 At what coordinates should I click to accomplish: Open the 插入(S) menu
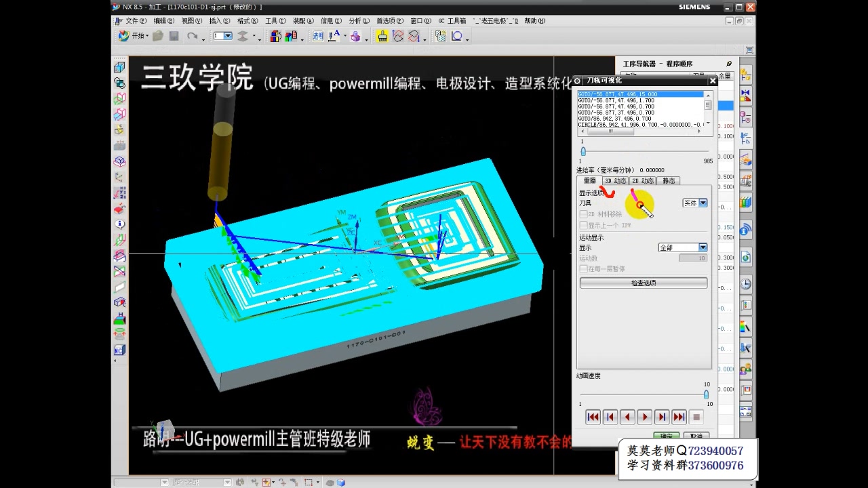tap(220, 21)
